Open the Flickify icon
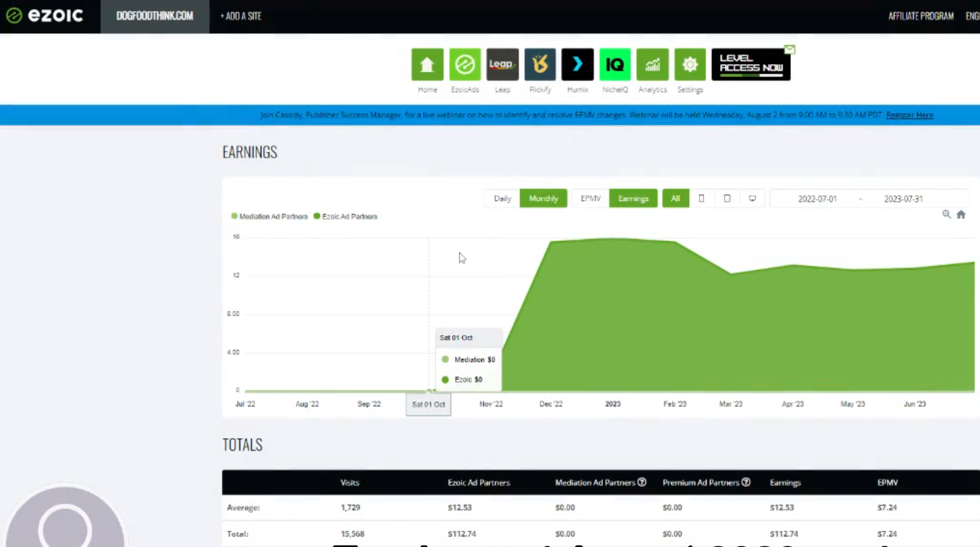 (x=540, y=64)
